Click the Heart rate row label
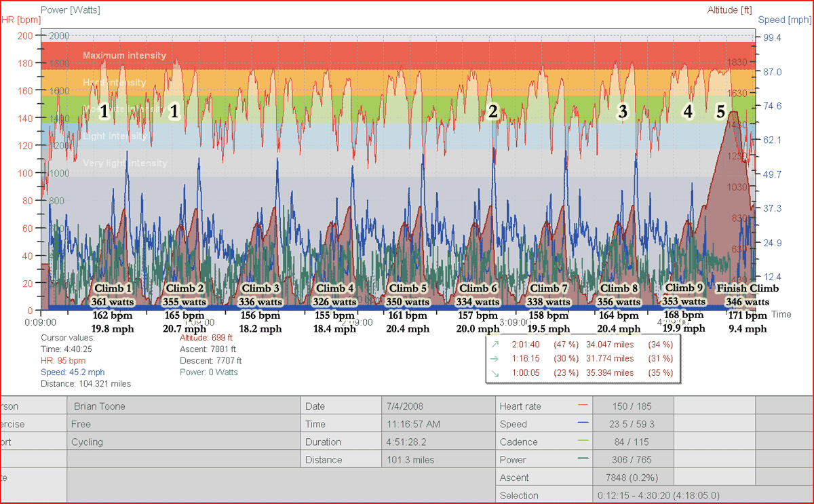The height and width of the screenshot is (504, 814). tap(521, 406)
